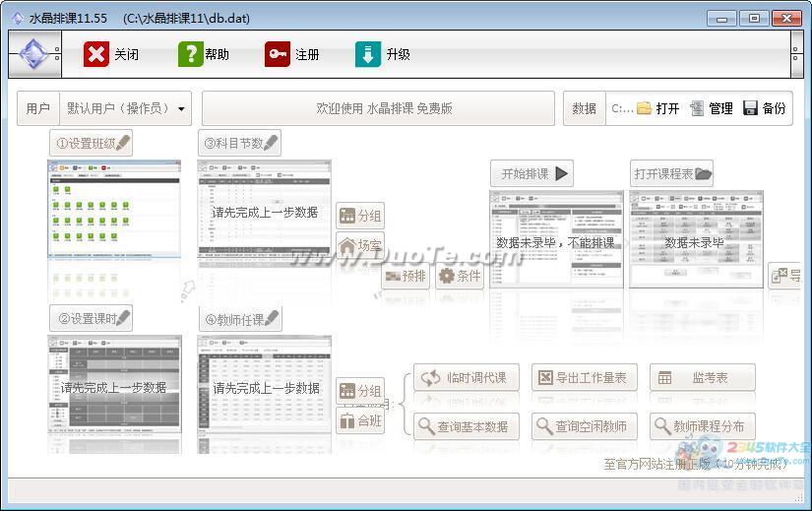Viewport: 812px width, 511px height.
Task: Click the 升级 upgrade download icon
Action: [x=368, y=54]
